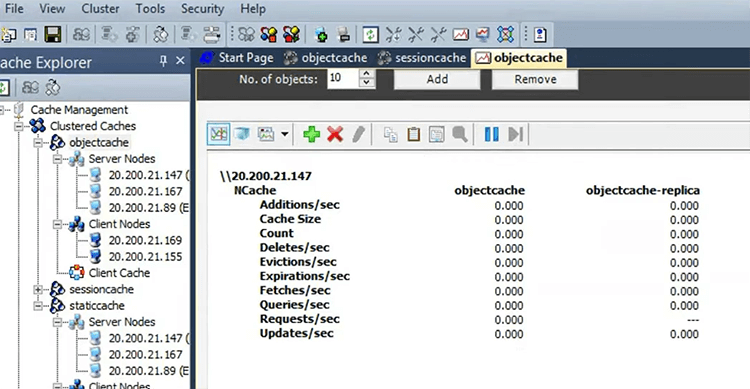750x389 pixels.
Task: Click the Cache Size counter label
Action: tap(290, 219)
